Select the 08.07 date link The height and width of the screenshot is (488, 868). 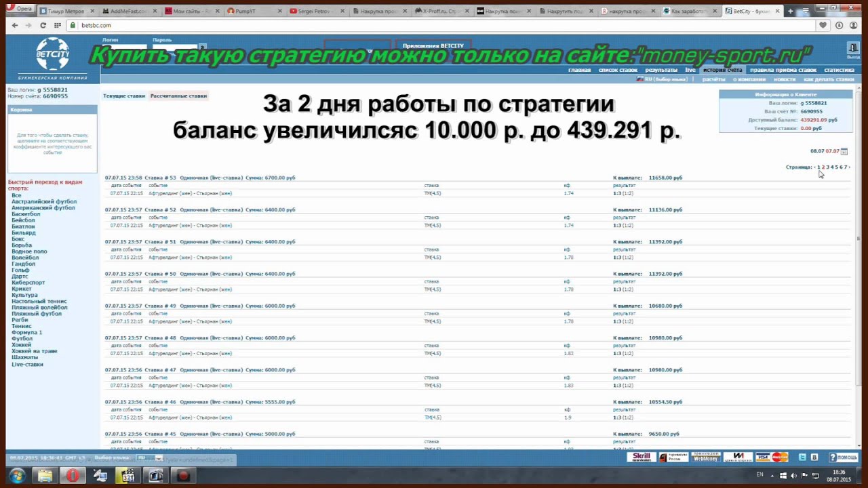[x=817, y=151]
